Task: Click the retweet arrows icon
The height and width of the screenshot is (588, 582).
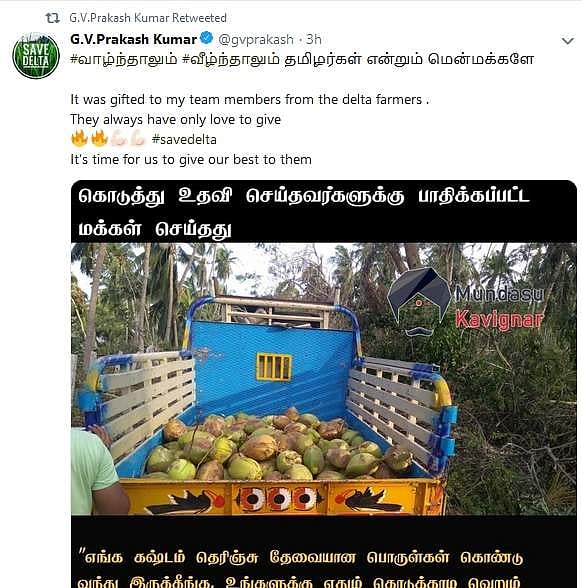Action: coord(52,18)
